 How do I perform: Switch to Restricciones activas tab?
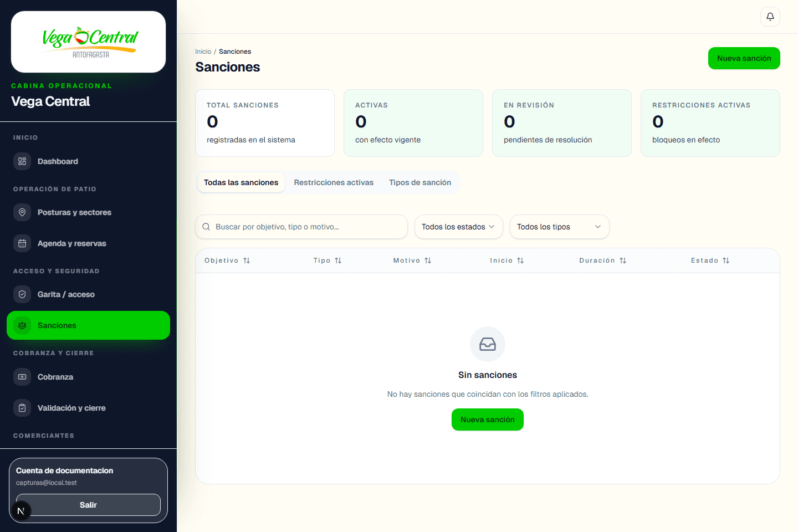pyautogui.click(x=334, y=182)
